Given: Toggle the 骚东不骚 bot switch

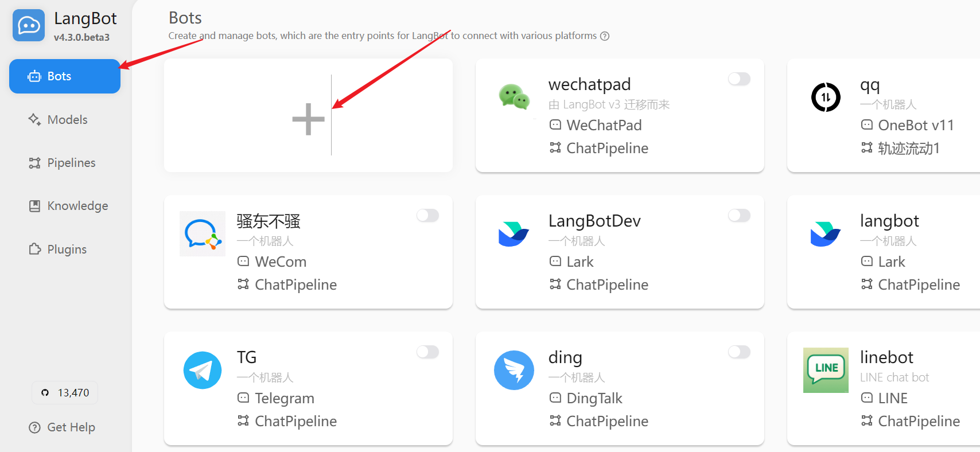Looking at the screenshot, I should [x=427, y=216].
